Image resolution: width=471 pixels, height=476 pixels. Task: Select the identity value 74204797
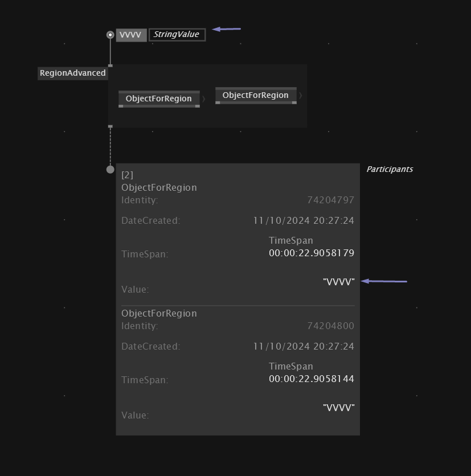tap(331, 200)
